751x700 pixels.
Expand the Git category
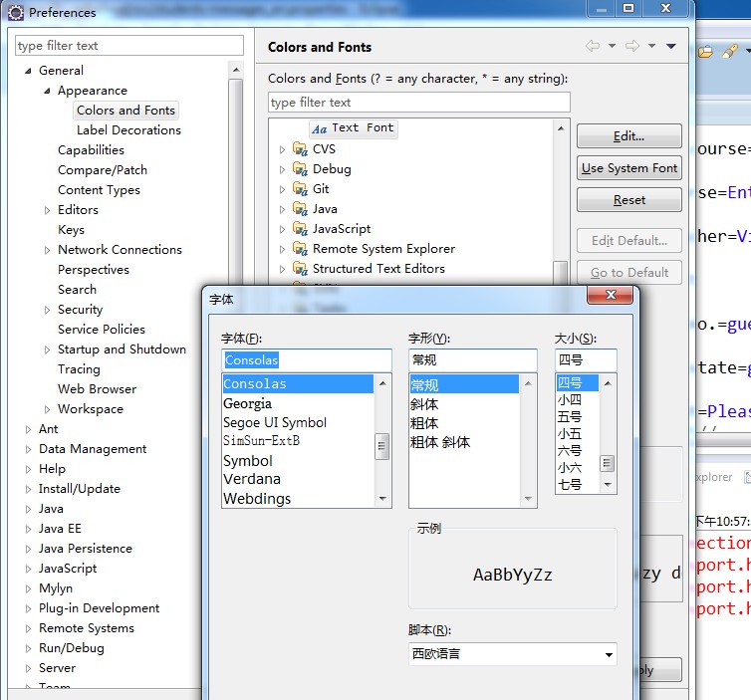pyautogui.click(x=282, y=189)
